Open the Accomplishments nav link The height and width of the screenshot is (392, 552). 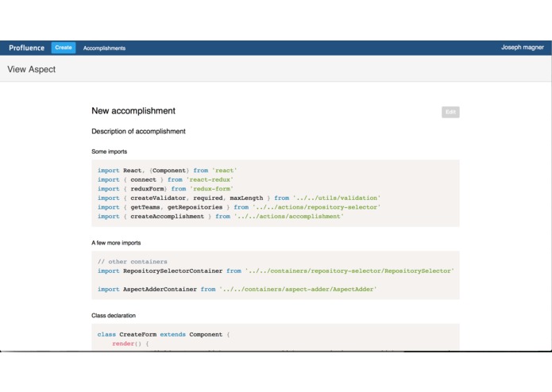pyautogui.click(x=104, y=48)
